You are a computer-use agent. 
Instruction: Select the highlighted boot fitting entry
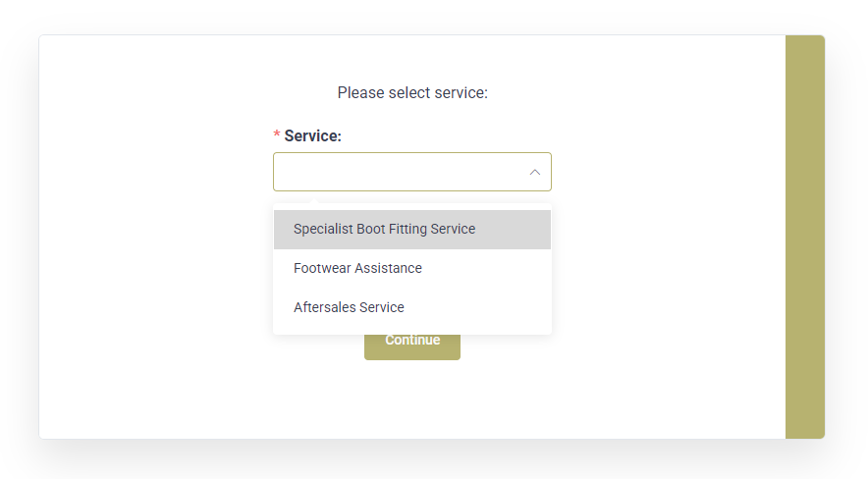click(x=412, y=229)
